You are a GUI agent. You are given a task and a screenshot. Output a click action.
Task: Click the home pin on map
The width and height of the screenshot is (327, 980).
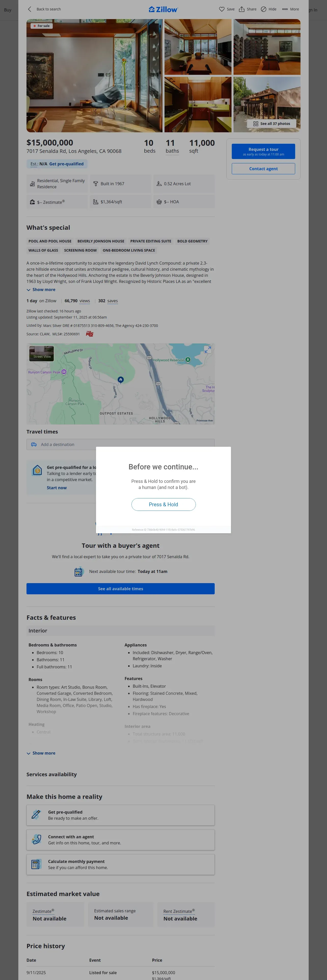tap(121, 380)
